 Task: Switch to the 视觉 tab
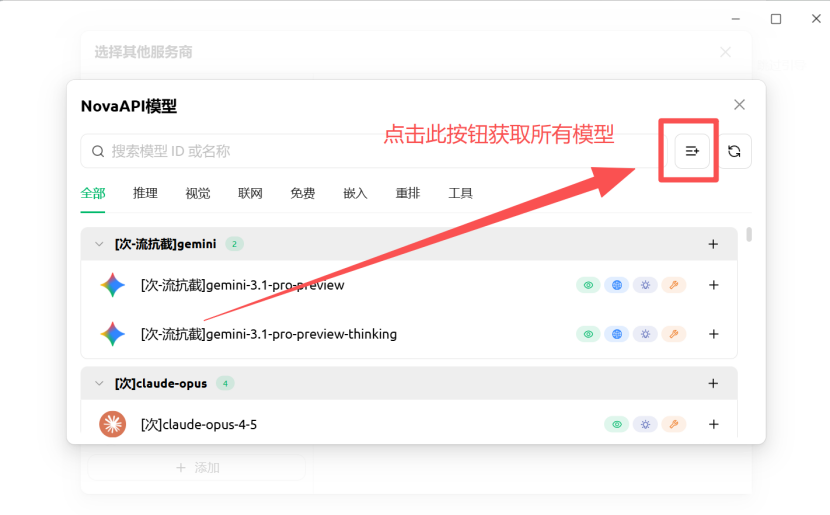pos(198,193)
